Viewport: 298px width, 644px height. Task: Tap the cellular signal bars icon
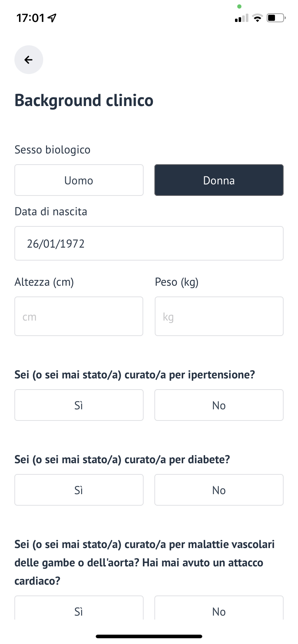(241, 18)
